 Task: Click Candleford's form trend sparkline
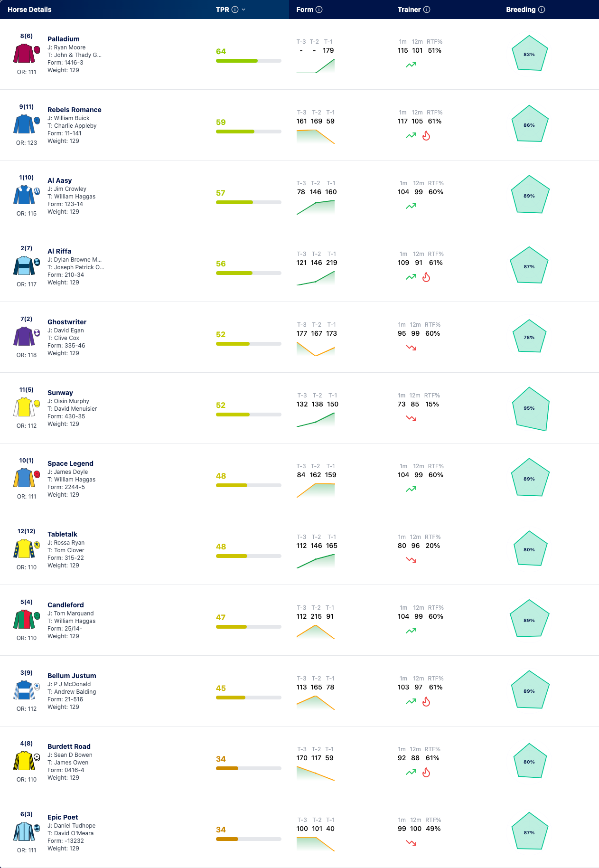tap(316, 632)
